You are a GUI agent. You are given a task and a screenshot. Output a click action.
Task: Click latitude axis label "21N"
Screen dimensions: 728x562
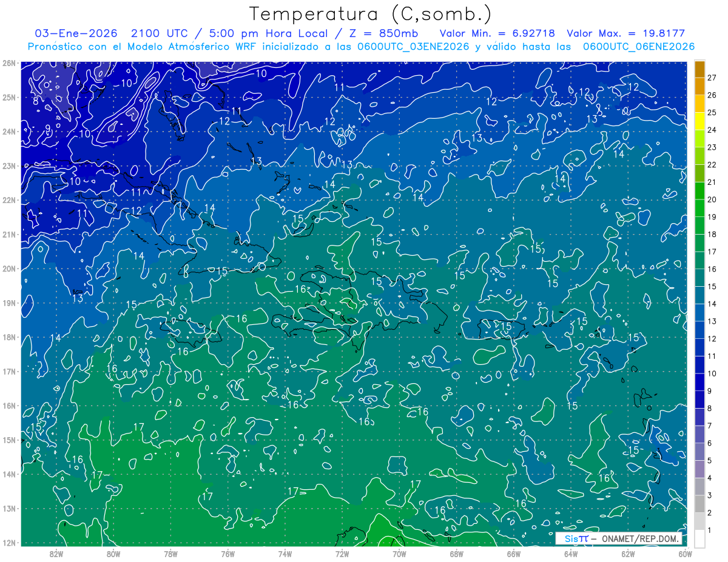coord(8,235)
